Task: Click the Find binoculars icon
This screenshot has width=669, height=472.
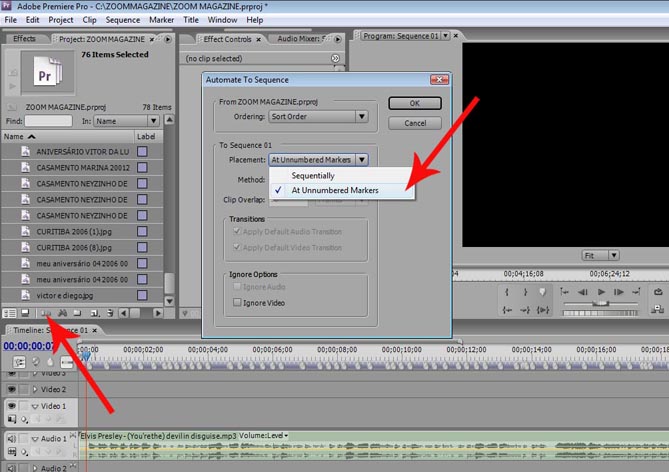Action: (x=60, y=314)
